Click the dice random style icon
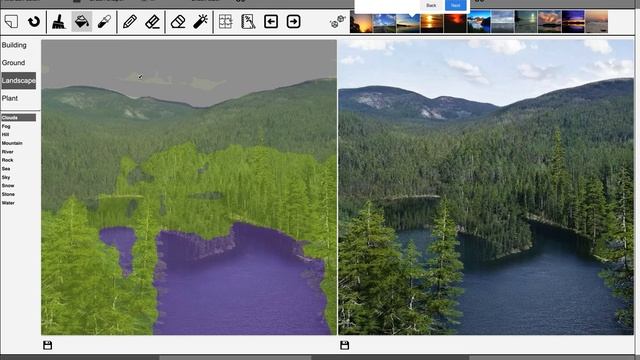The height and width of the screenshot is (360, 640). click(x=337, y=22)
